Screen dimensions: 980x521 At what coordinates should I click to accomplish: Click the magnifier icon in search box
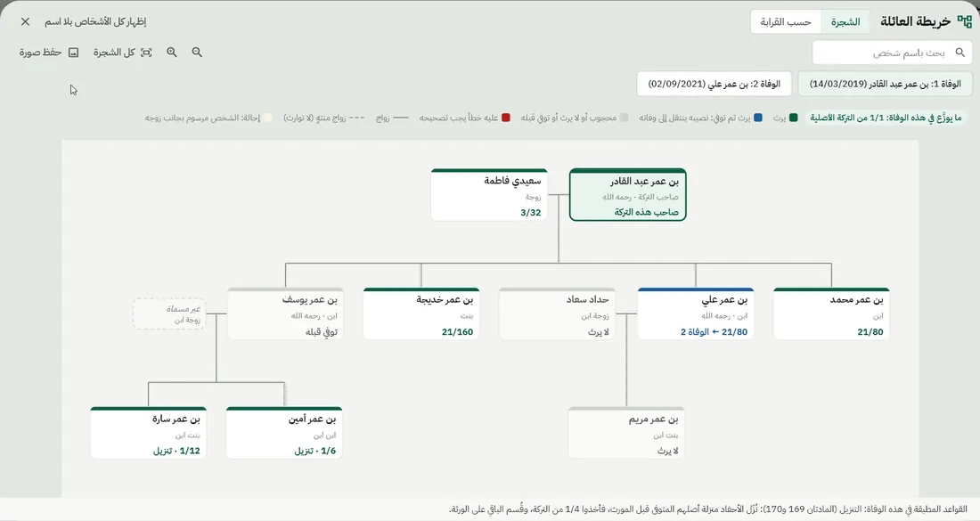[x=960, y=53]
